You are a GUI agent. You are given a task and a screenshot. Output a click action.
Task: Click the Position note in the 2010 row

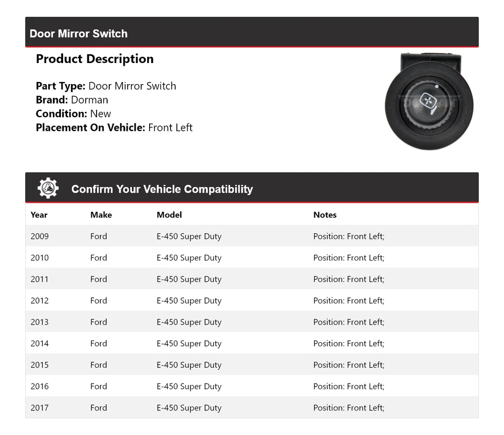(x=349, y=258)
